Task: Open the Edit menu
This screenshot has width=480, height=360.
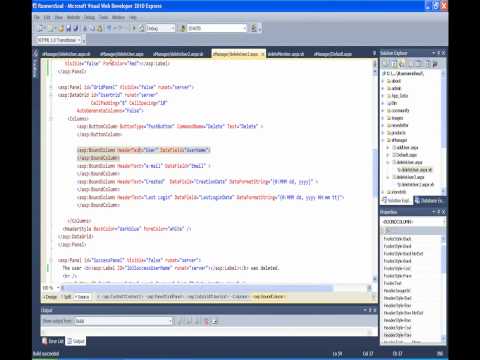Action: (x=47, y=17)
